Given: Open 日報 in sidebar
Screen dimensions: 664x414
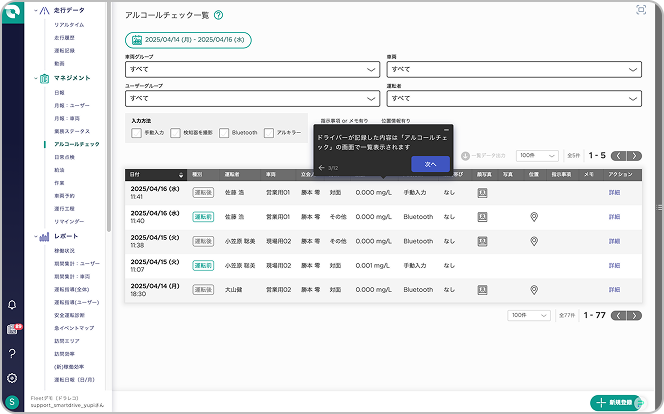Looking at the screenshot, I should click(59, 92).
